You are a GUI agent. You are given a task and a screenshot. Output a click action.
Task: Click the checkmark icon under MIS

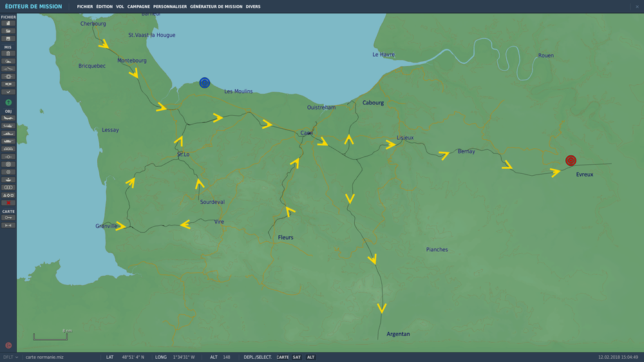click(8, 92)
